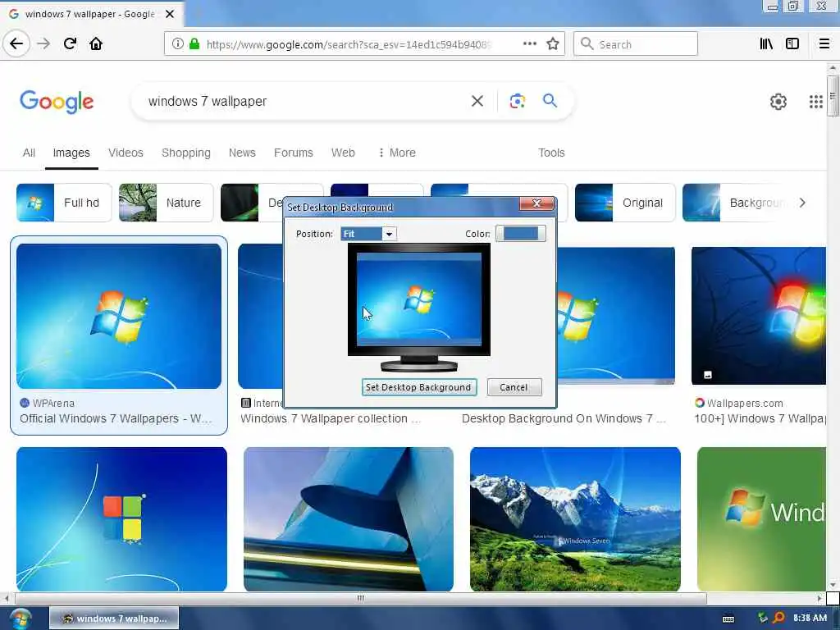Clear the Google search box with X
Image resolution: width=840 pixels, height=630 pixels.
point(477,101)
